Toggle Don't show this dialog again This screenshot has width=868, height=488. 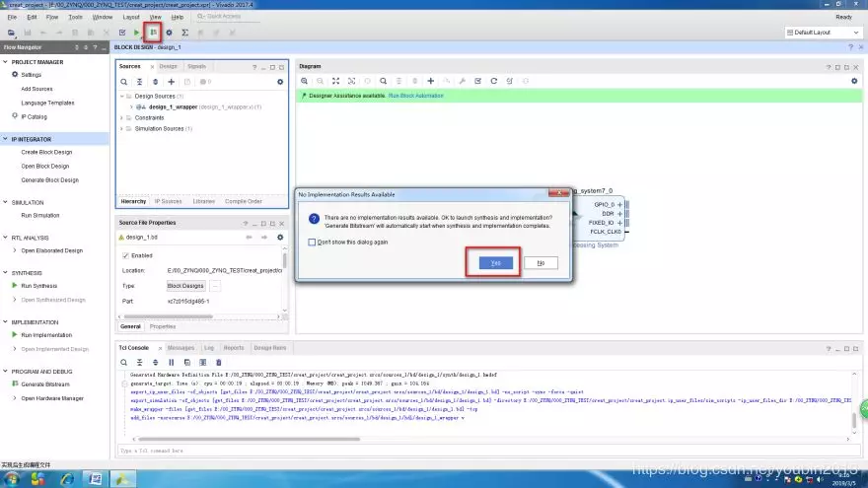point(312,243)
